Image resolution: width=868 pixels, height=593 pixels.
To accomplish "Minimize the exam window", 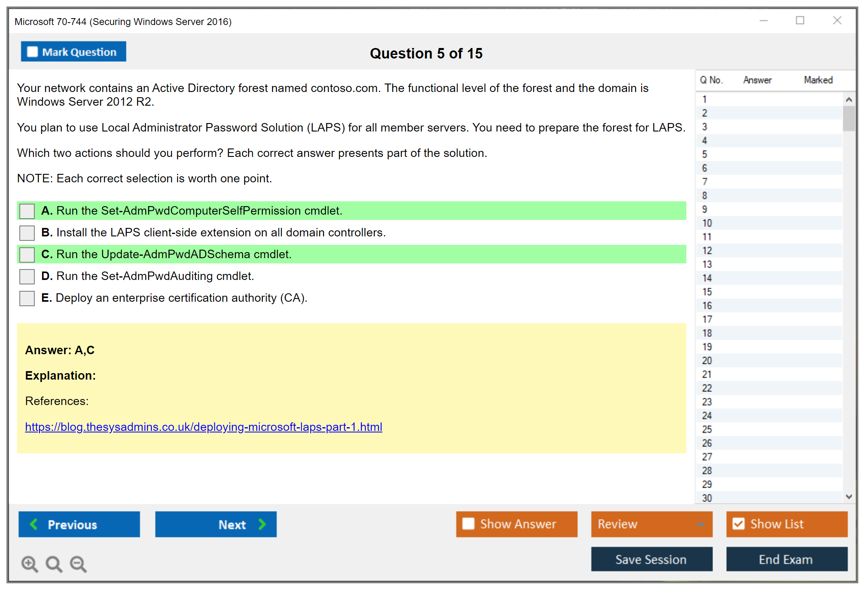I will [763, 21].
